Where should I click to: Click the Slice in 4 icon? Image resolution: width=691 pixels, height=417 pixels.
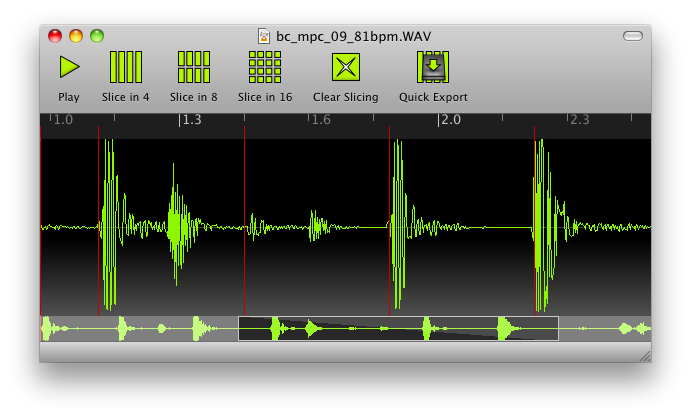[x=126, y=67]
